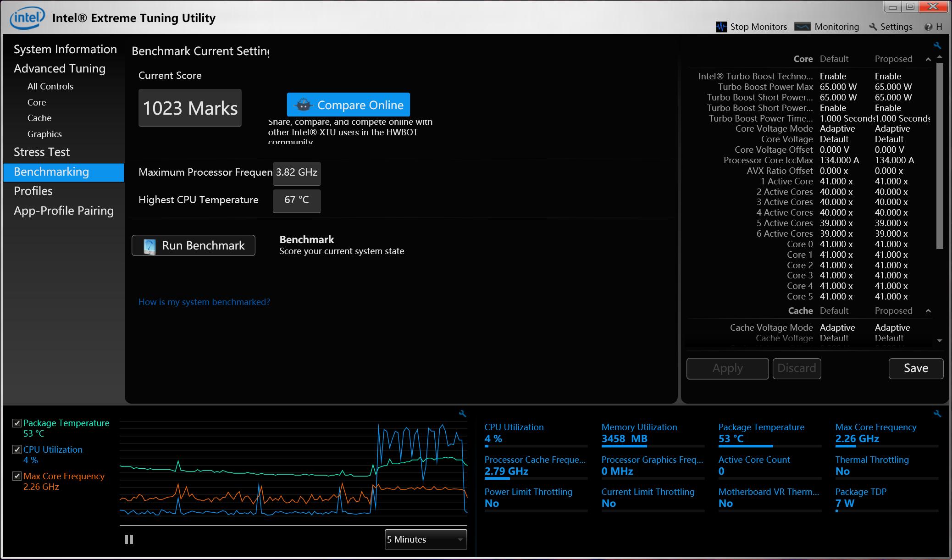Click the Help question mark icon

coord(928,27)
